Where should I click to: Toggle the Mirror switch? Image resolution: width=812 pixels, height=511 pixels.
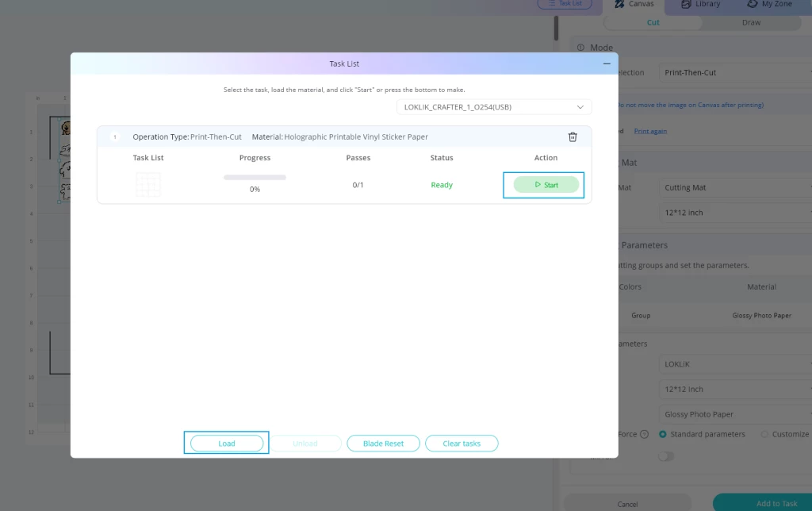coord(666,456)
